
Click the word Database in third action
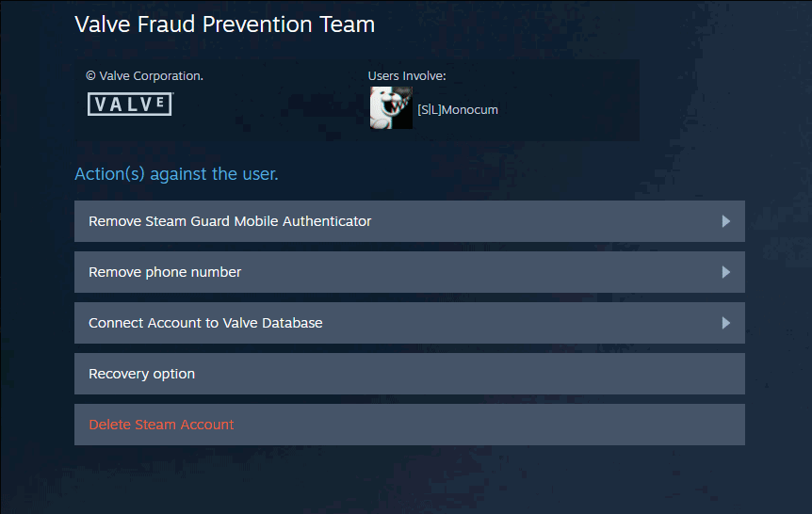(x=291, y=323)
